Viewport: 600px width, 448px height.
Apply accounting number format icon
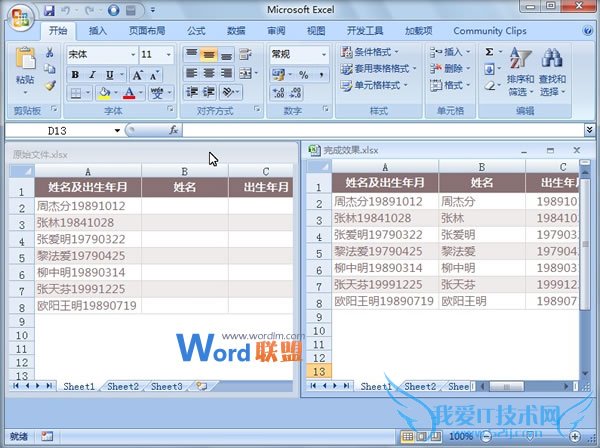pos(278,75)
